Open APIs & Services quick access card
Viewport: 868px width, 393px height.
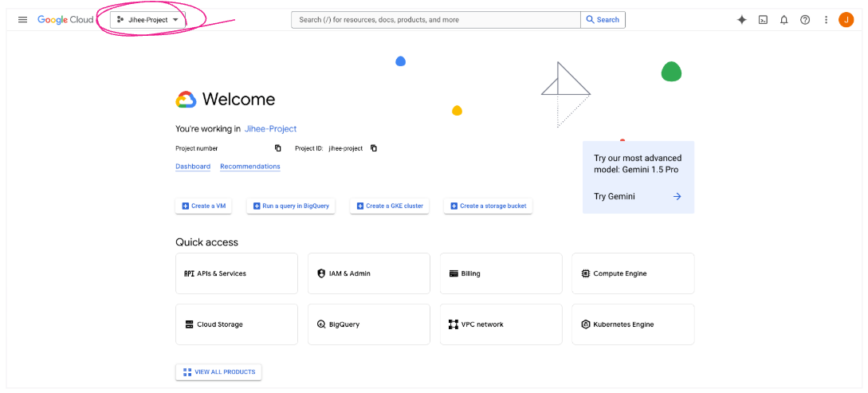237,273
